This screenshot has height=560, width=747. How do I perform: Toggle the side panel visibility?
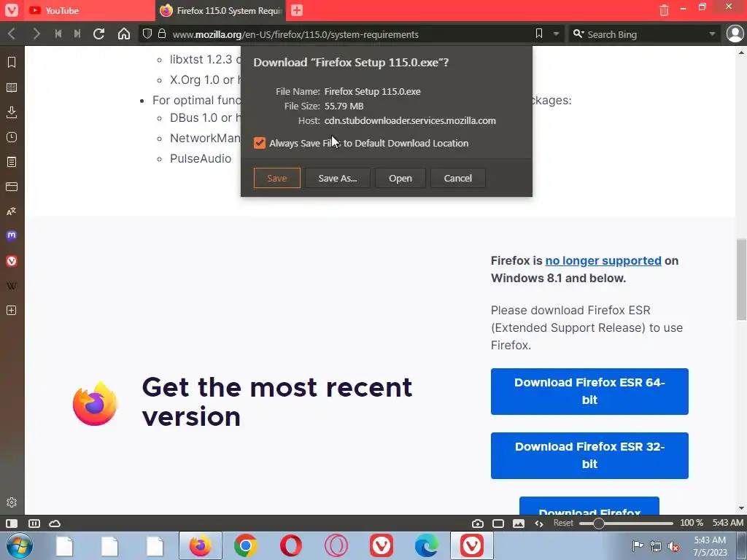(x=12, y=524)
